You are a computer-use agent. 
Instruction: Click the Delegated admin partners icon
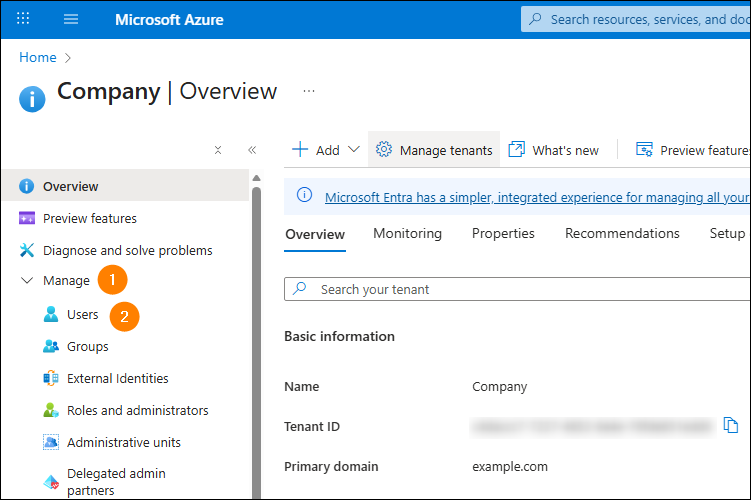point(51,482)
